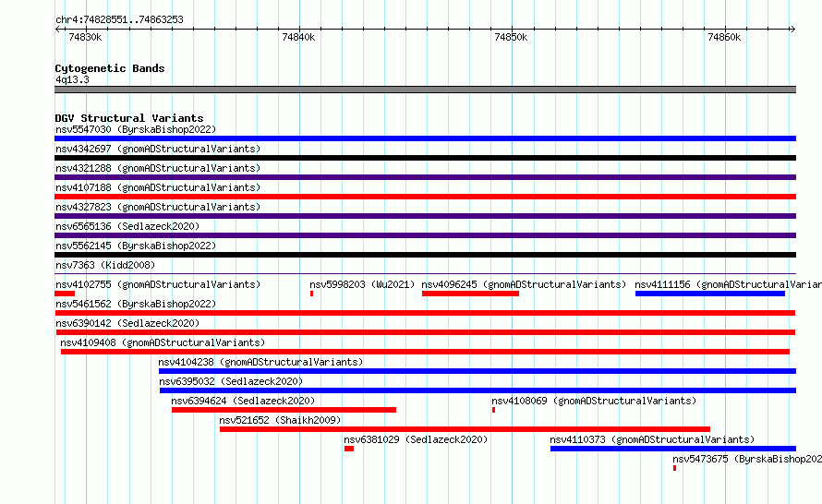This screenshot has height=504, width=822.
Task: Click the ruler's right arrowhead
Action: pos(792,29)
